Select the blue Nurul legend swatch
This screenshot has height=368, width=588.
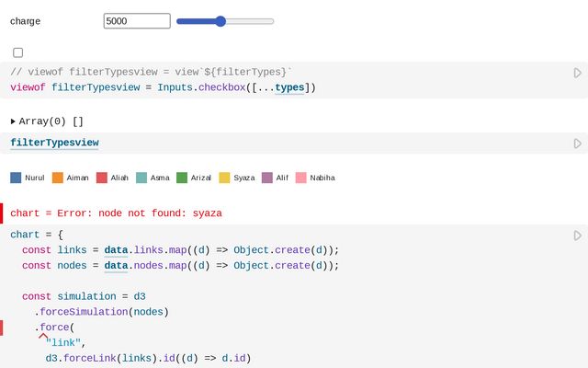point(16,178)
